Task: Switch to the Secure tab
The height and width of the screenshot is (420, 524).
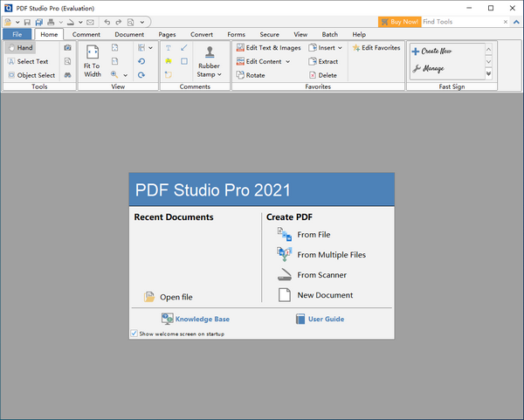Action: 269,34
